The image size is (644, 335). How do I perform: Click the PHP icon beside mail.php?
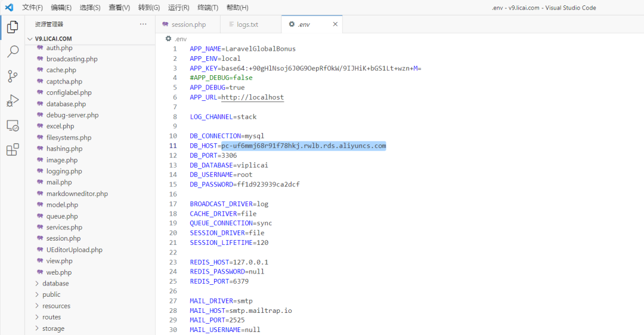pyautogui.click(x=40, y=182)
